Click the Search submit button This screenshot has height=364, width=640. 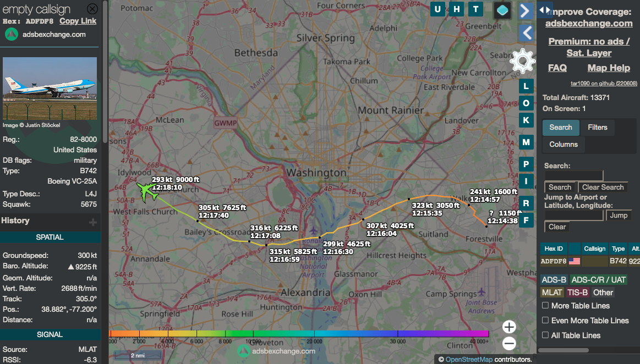[x=560, y=187]
